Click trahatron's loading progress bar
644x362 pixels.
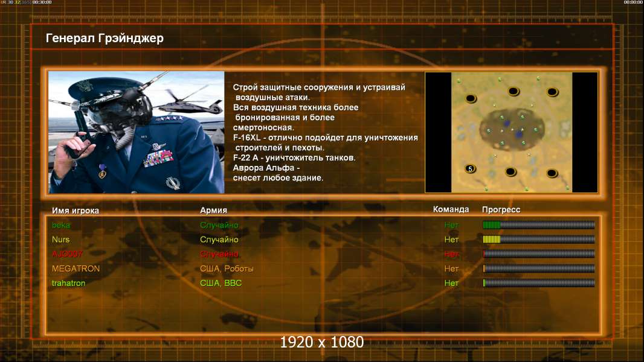[539, 283]
